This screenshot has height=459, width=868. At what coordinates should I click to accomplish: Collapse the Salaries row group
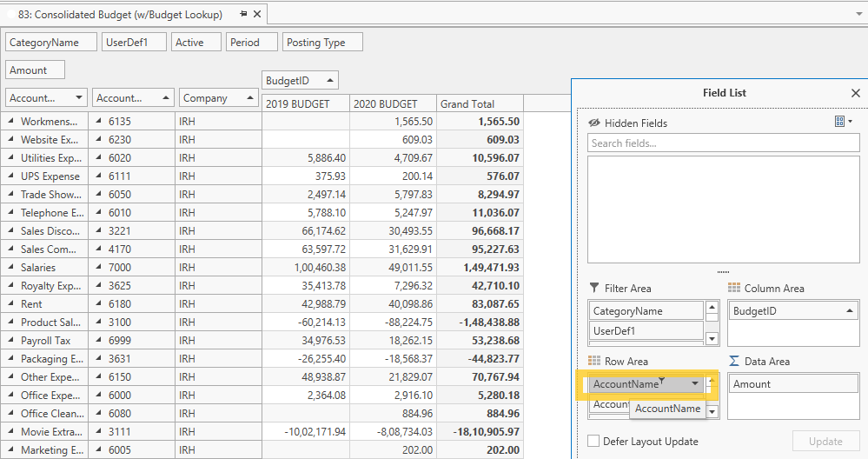[11, 268]
